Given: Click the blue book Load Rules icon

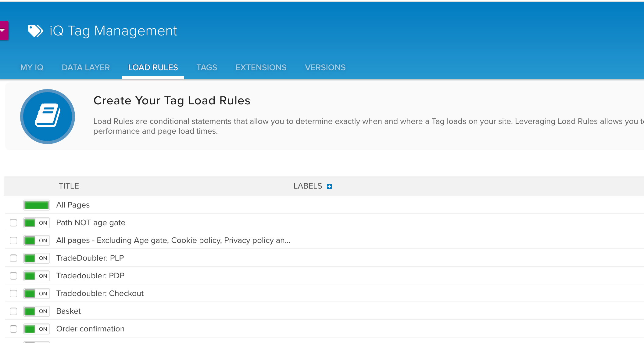Looking at the screenshot, I should (x=48, y=116).
